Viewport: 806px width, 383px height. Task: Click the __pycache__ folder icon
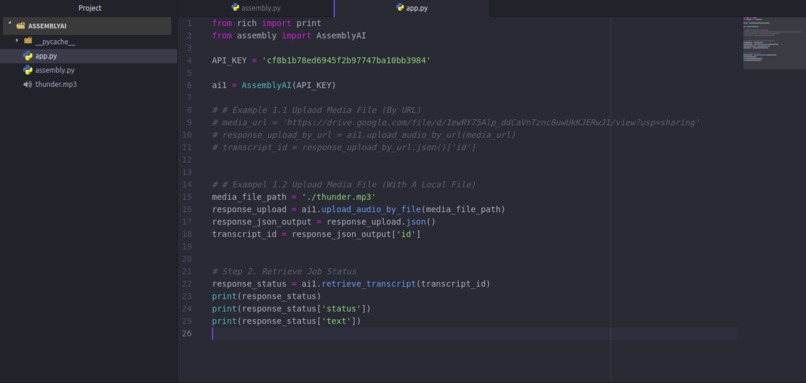[28, 41]
